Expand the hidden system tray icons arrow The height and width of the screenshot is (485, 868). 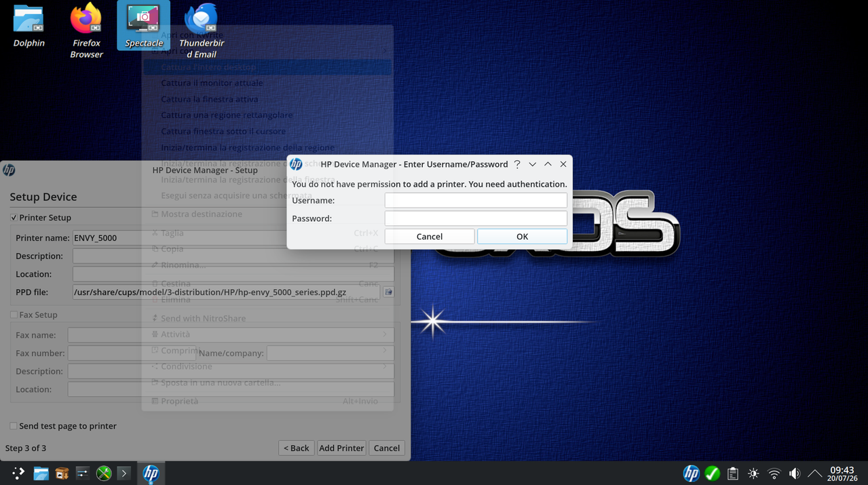(x=815, y=473)
